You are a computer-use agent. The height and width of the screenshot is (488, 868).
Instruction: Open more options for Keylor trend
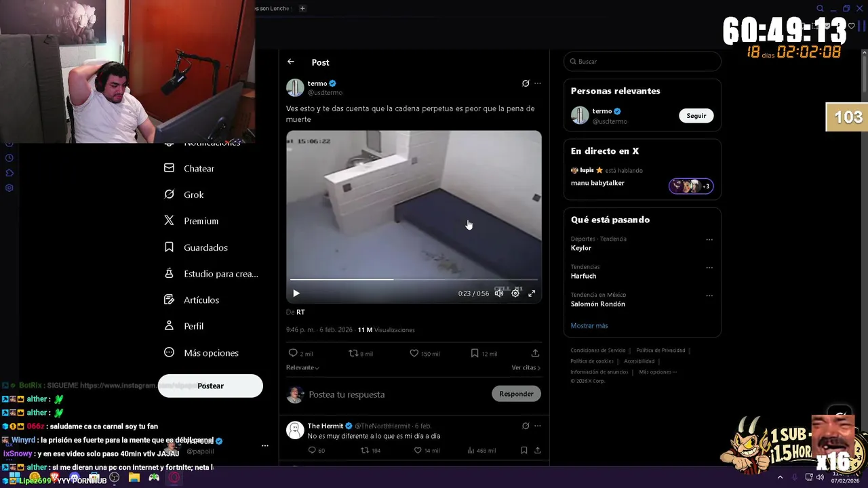(x=709, y=239)
